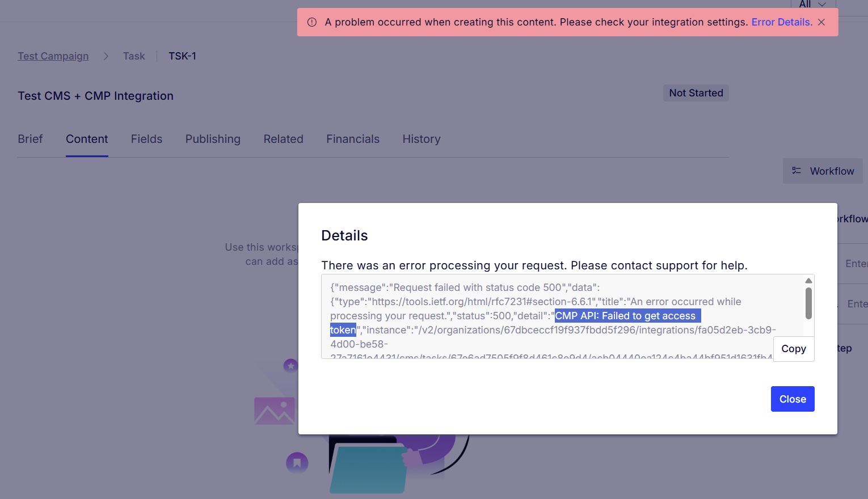868x499 pixels.
Task: View the History tab
Action: [421, 139]
